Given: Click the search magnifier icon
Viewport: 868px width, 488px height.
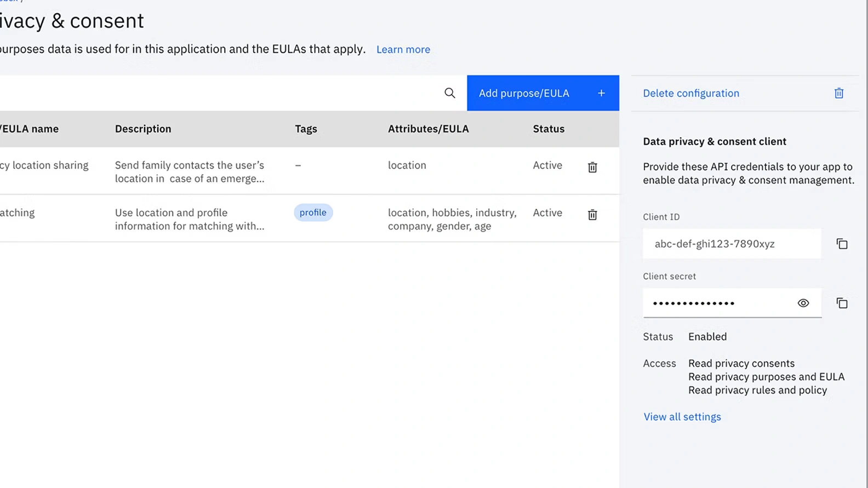Looking at the screenshot, I should point(449,93).
